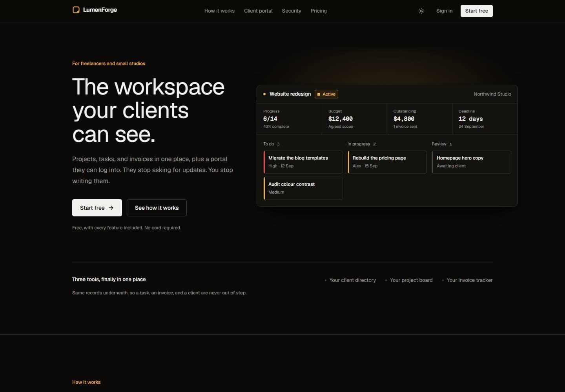
Task: Click the LumenForge logo icon
Action: pyautogui.click(x=76, y=10)
